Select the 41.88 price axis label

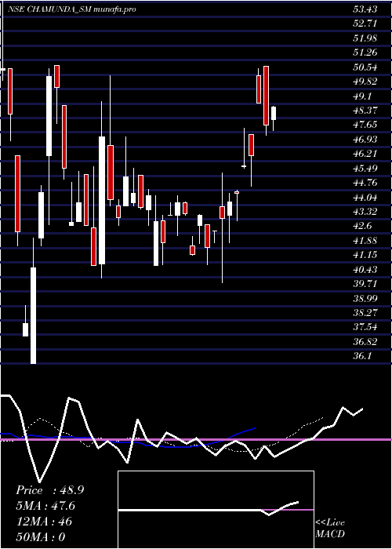(x=365, y=241)
